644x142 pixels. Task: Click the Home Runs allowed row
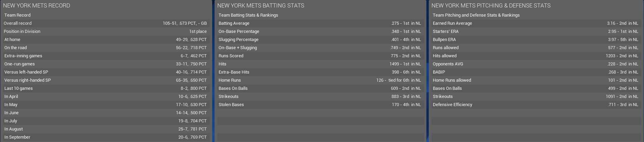pyautogui.click(x=535, y=80)
